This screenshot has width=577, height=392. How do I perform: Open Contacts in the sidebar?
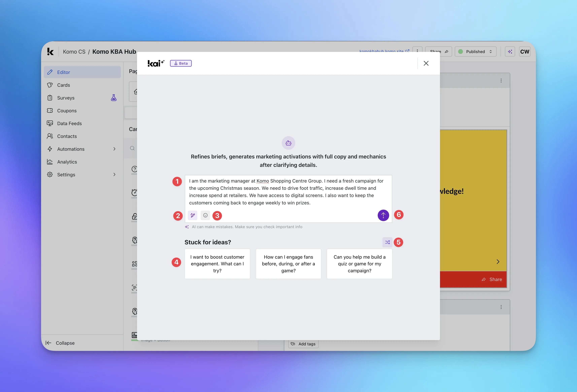point(82,136)
